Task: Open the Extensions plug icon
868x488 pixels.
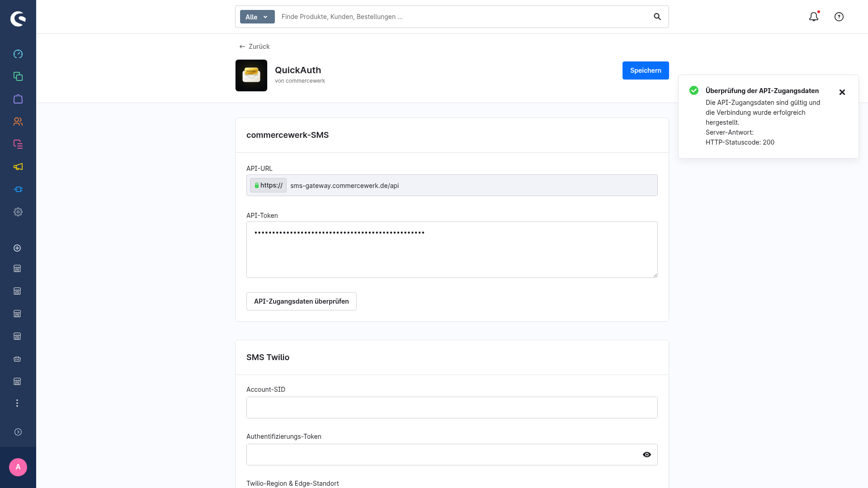Action: pos(18,189)
